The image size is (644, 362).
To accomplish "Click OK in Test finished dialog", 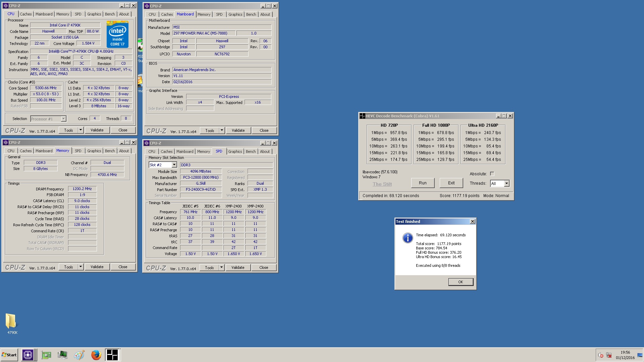I will coord(461,282).
